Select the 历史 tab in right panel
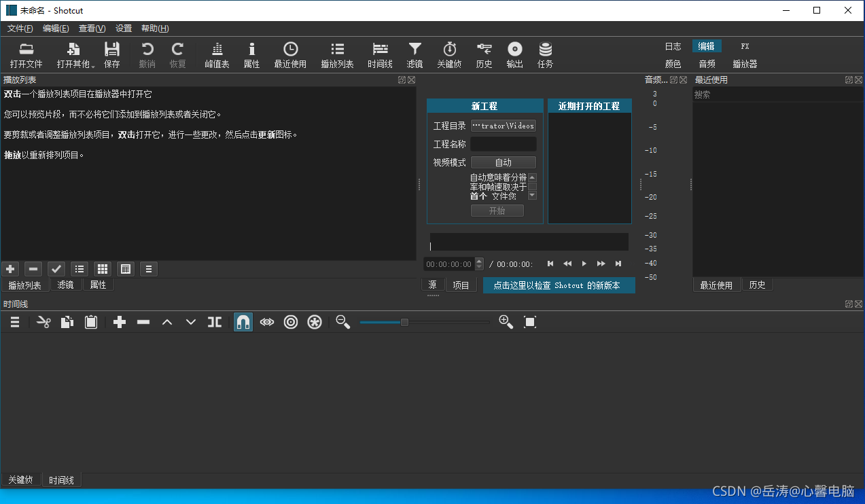This screenshot has width=865, height=504. (757, 285)
